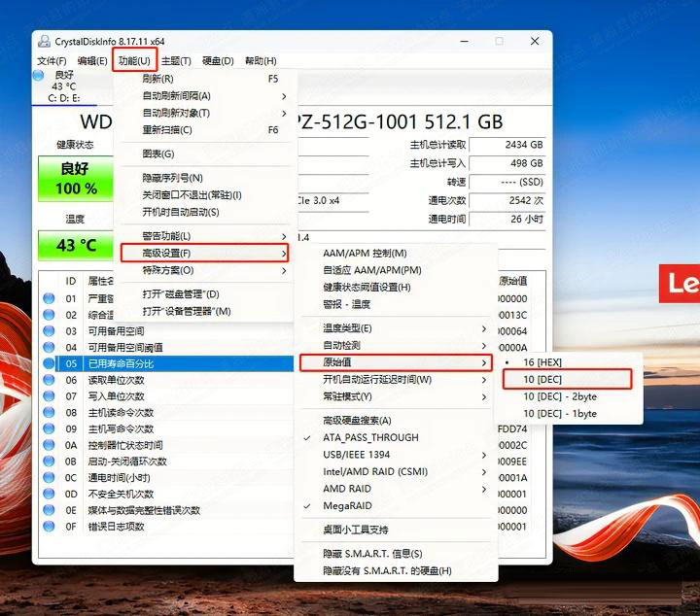Select the 媒体与数据完整性错误次数 attribute row
This screenshot has width=700, height=616.
coord(144,510)
